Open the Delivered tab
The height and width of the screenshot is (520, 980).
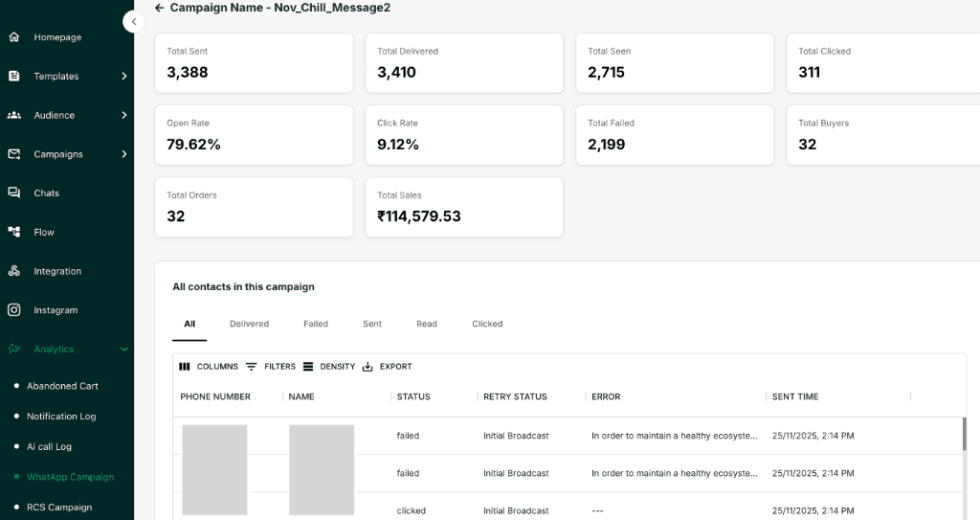click(249, 324)
